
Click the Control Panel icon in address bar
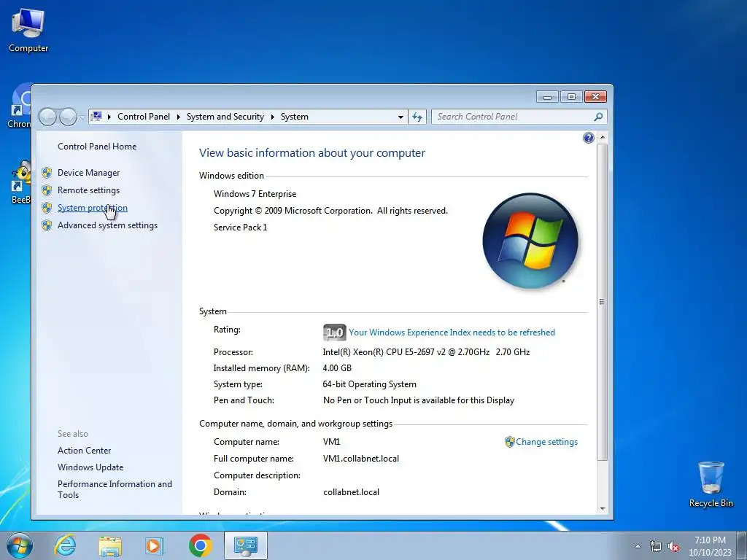(x=97, y=116)
